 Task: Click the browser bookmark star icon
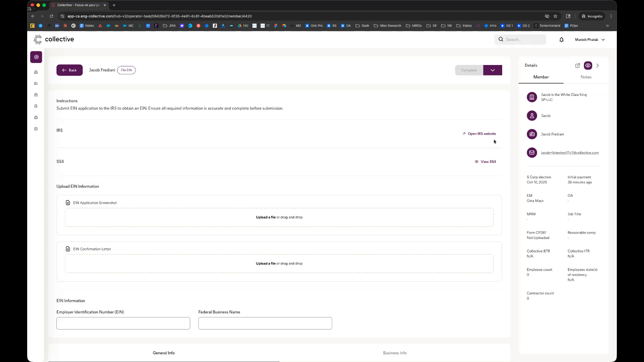pyautogui.click(x=555, y=16)
